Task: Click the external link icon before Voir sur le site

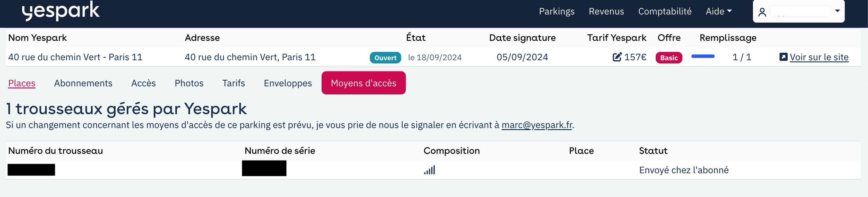Action: point(783,57)
